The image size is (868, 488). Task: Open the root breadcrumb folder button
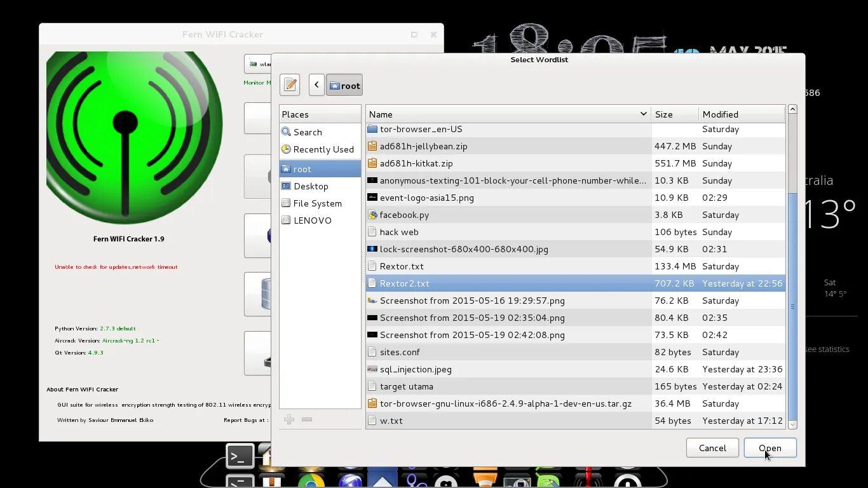(x=344, y=85)
